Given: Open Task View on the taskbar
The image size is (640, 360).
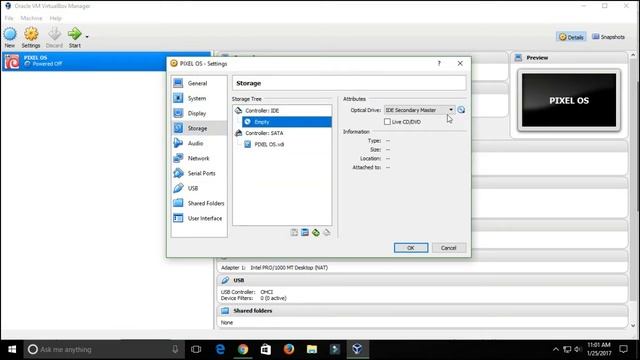Looking at the screenshot, I should 196,349.
